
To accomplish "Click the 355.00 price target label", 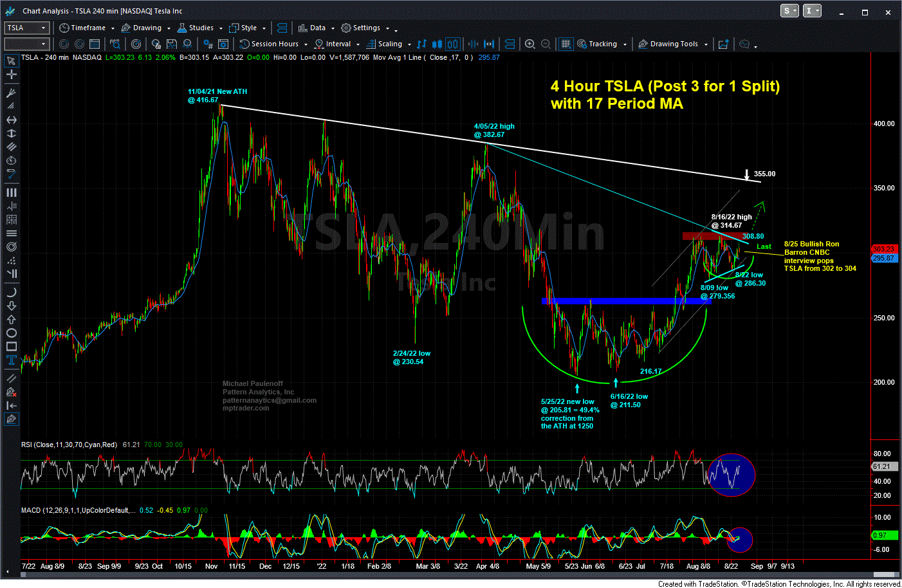I will pos(765,174).
